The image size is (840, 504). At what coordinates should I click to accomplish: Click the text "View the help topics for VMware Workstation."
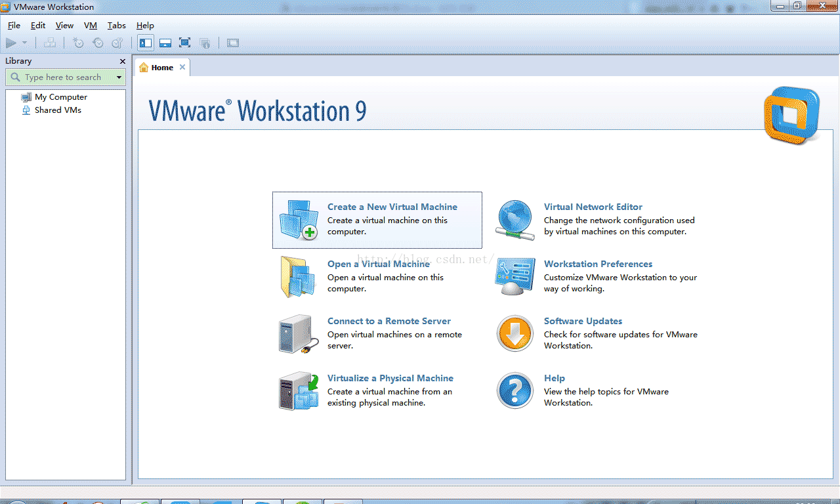pos(606,397)
